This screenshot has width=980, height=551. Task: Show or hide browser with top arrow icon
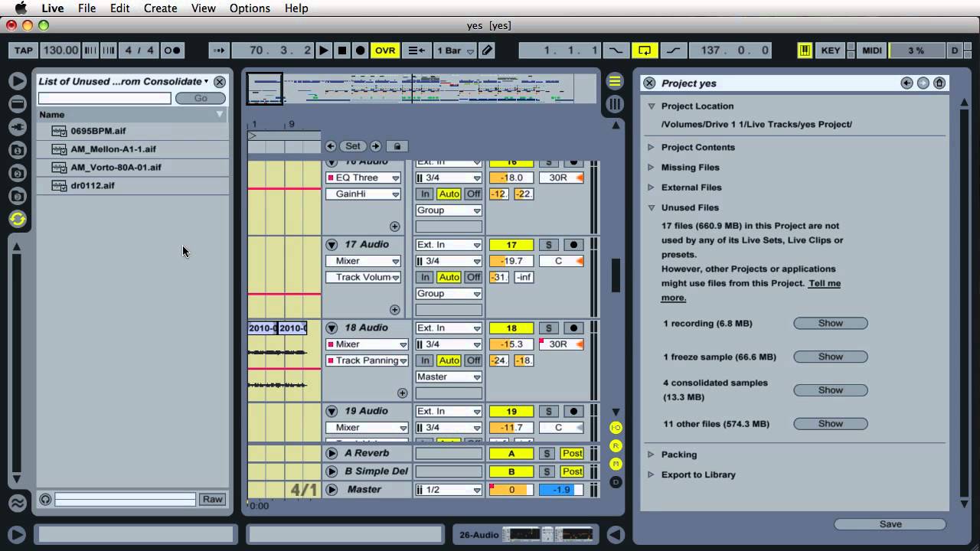click(17, 80)
